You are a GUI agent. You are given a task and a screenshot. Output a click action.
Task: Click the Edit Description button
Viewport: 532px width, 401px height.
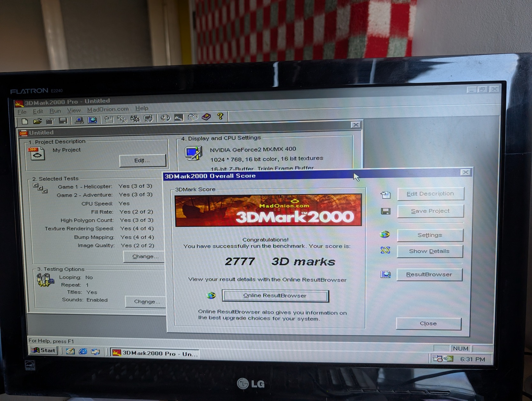pos(430,194)
